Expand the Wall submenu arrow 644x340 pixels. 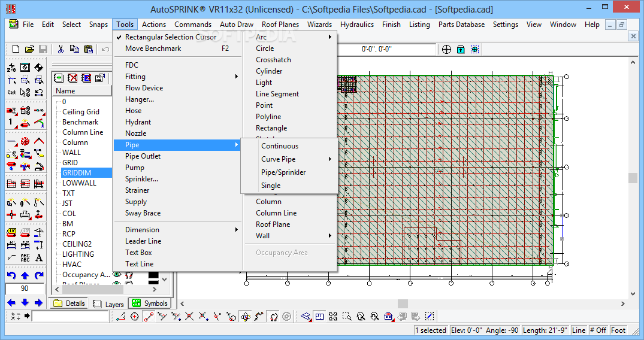(x=330, y=236)
